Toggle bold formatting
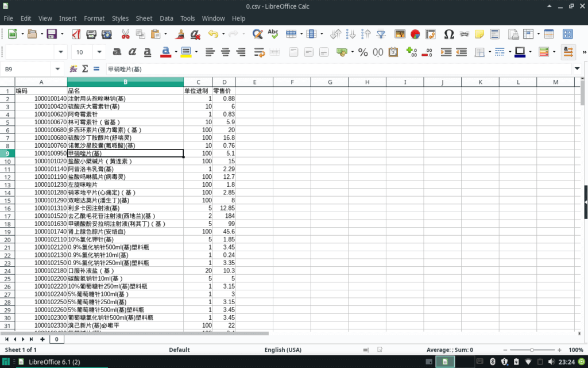Image resolution: width=588 pixels, height=368 pixels. [117, 52]
